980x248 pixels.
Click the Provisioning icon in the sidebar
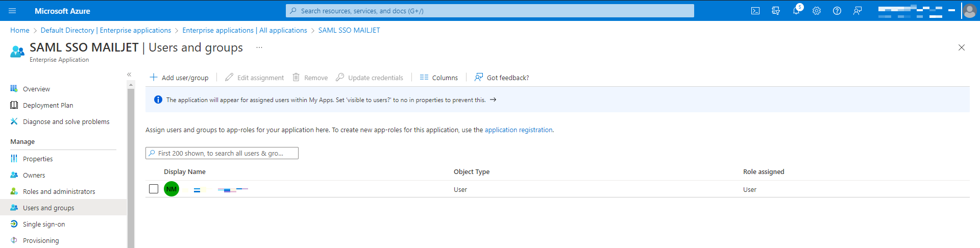pos(14,240)
